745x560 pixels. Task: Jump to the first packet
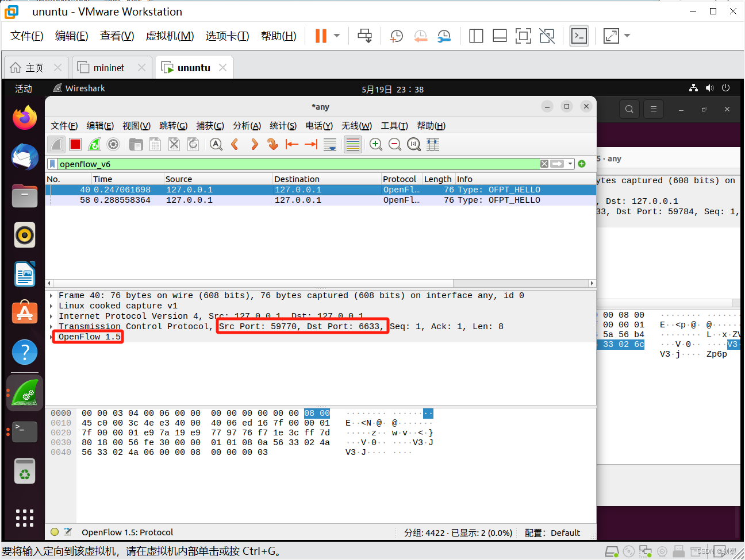[291, 144]
